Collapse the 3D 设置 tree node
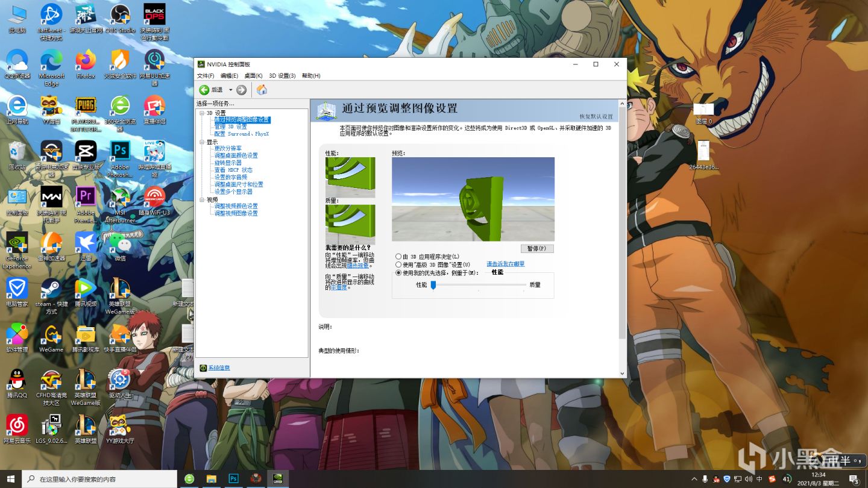This screenshot has height=488, width=868. pos(202,113)
